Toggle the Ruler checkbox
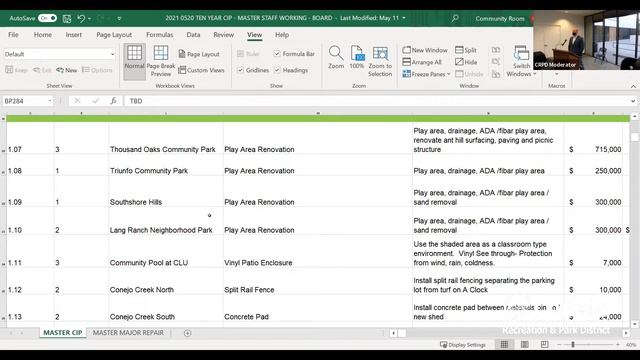Viewport: 640px width, 360px height. [240, 54]
